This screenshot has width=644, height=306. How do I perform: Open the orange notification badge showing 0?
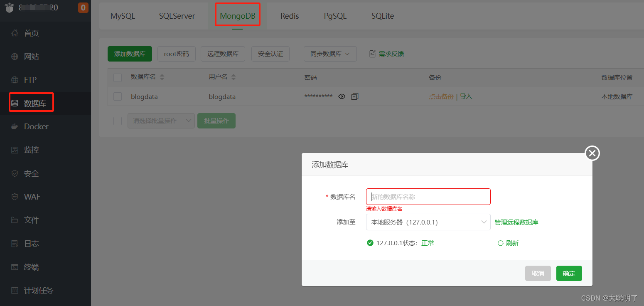83,7
